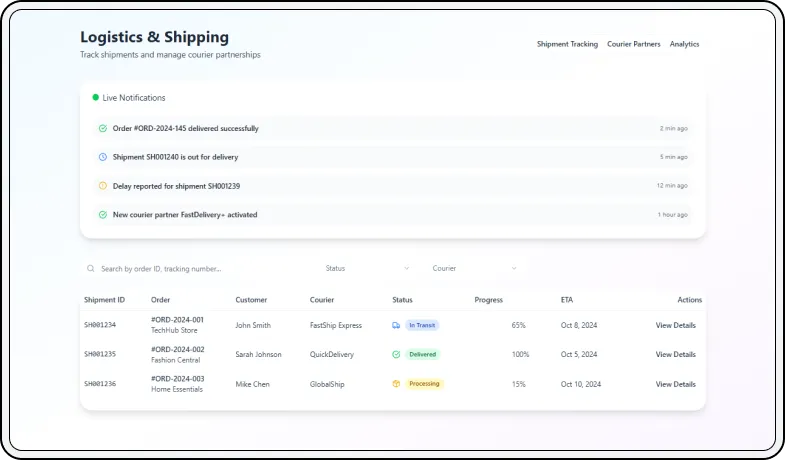The width and height of the screenshot is (785, 460).
Task: Switch to Shipment Tracking tab
Action: [567, 44]
